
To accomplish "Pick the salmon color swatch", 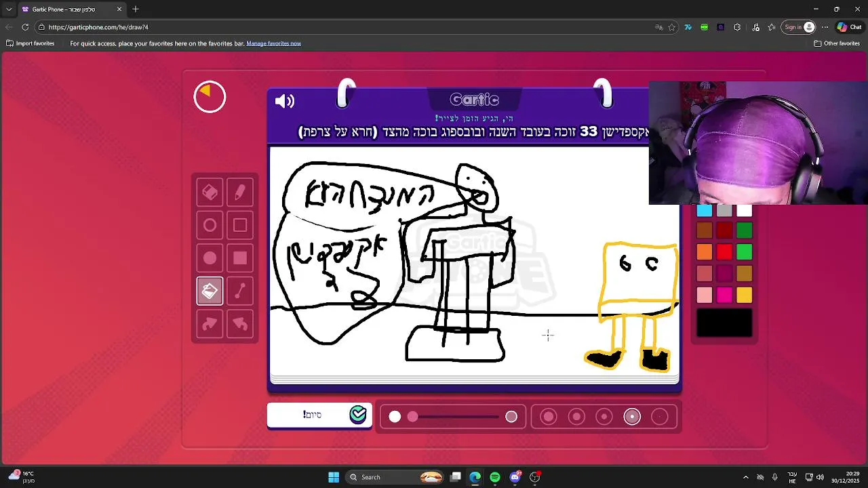I will click(x=705, y=274).
